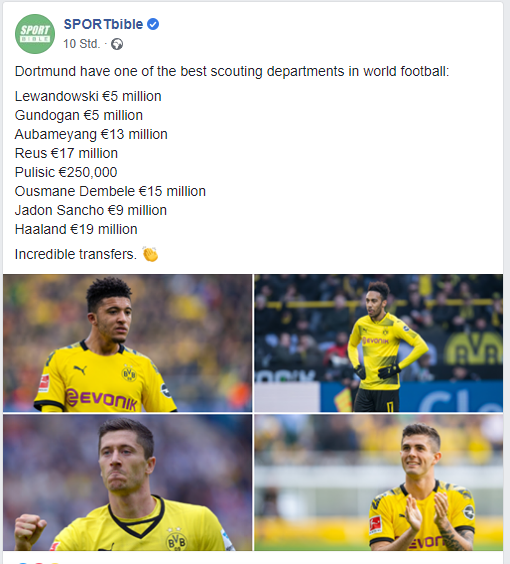
Task: Click the globe public-audience icon
Action: point(117,44)
